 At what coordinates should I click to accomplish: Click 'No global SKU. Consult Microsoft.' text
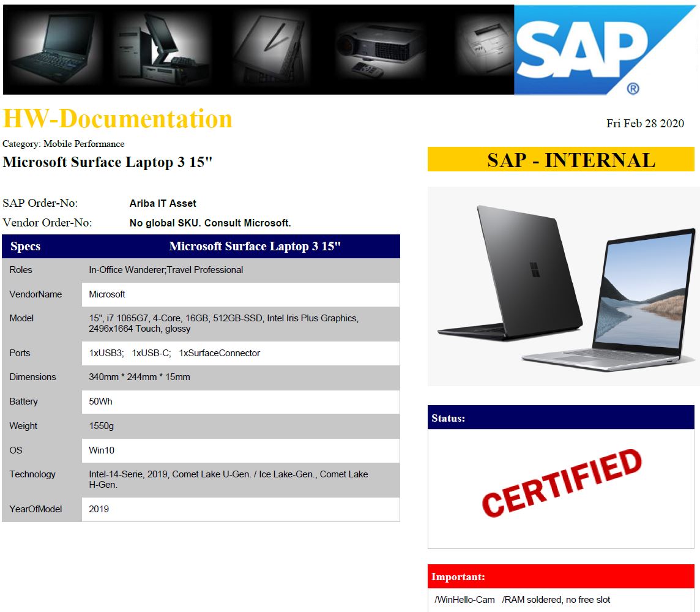click(210, 223)
